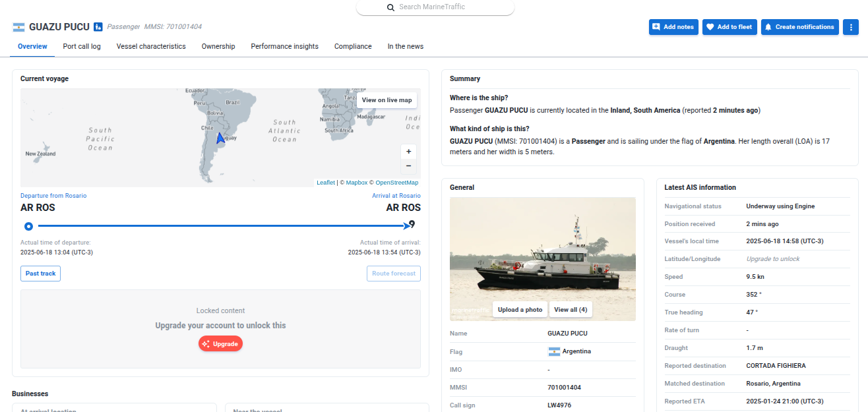
Task: Click the arrival pin at the voyage line end
Action: [x=412, y=225]
